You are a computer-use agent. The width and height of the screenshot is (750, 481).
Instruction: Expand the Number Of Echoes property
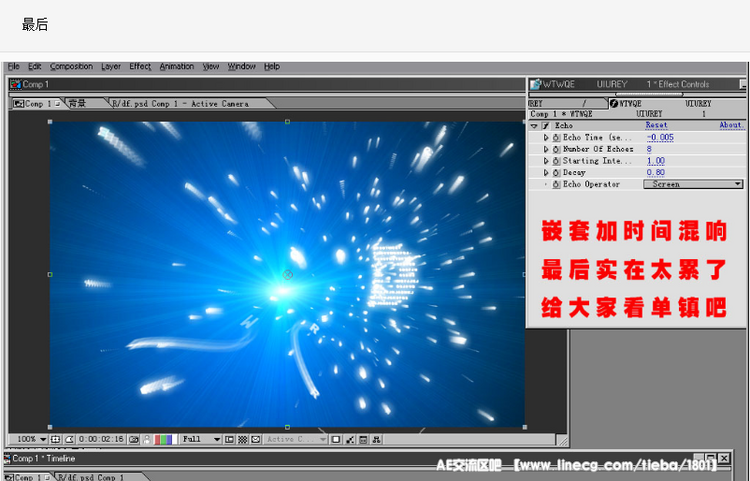[x=546, y=149]
